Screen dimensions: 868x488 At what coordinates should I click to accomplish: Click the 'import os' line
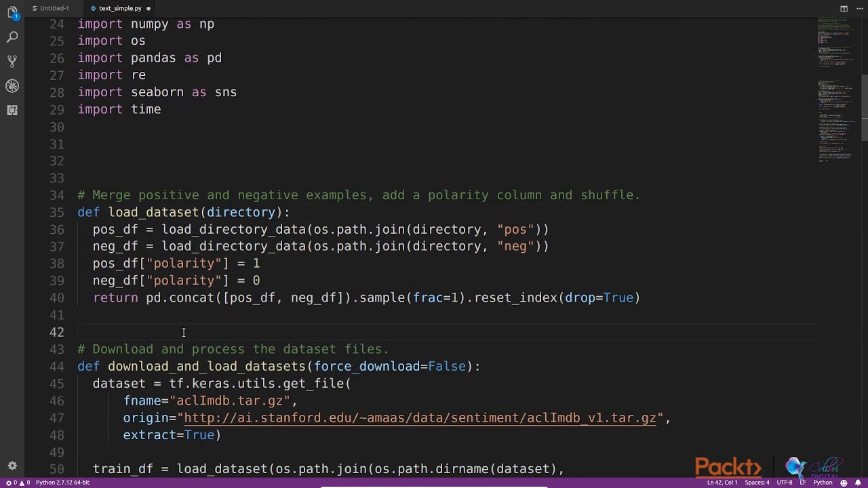point(112,41)
